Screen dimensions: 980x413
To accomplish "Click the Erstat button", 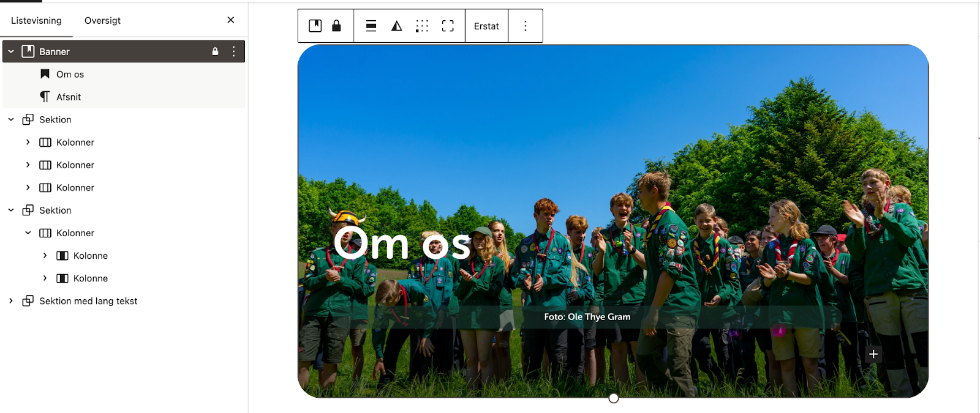I will tap(486, 26).
